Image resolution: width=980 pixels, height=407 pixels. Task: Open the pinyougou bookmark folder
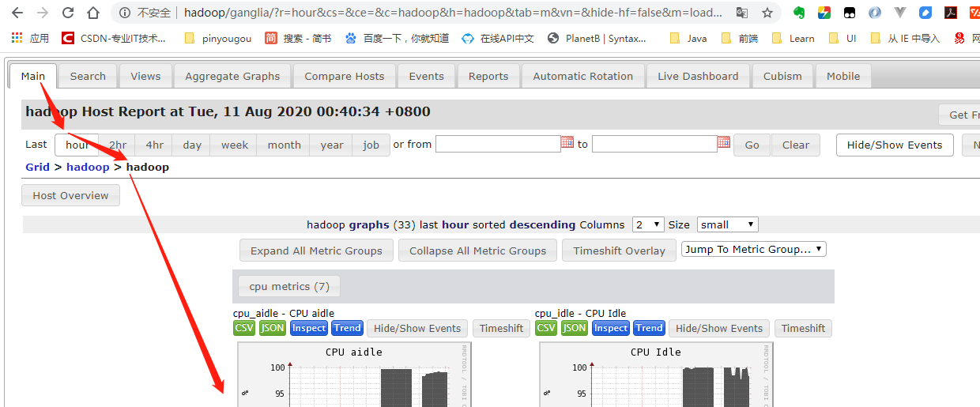coord(217,38)
